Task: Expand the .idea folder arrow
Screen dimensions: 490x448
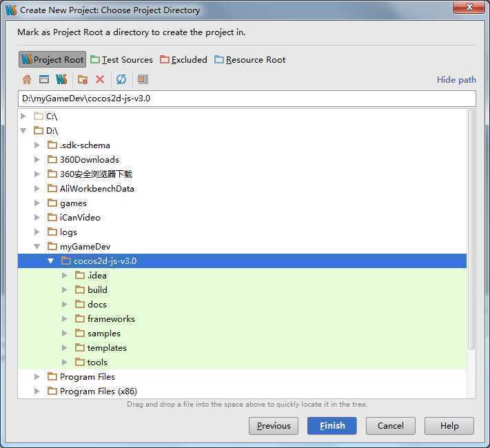Action: point(65,276)
